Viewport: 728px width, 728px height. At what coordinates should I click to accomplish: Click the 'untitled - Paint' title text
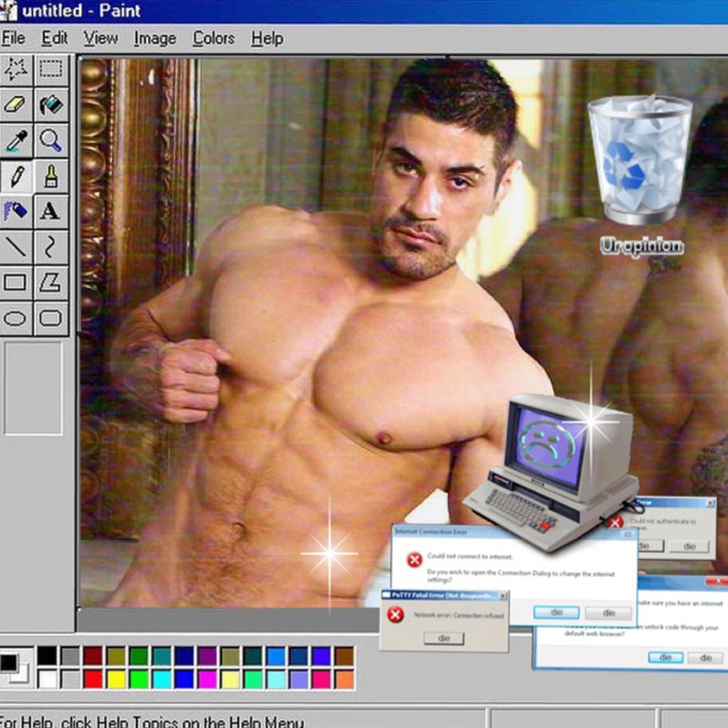pos(81,10)
